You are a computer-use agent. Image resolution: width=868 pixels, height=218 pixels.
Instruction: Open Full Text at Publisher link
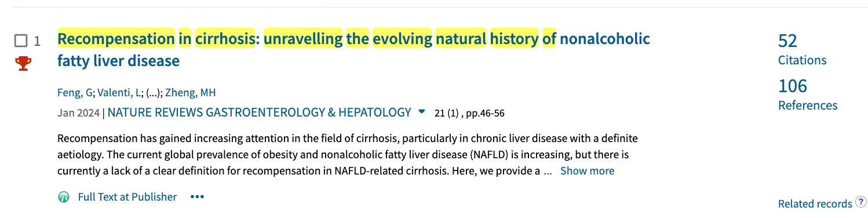click(x=127, y=197)
